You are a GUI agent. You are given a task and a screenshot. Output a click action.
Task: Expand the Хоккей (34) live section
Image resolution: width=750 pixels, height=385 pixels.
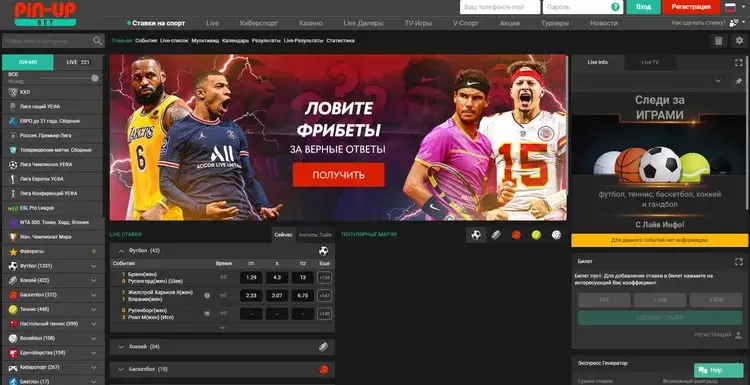click(x=121, y=347)
